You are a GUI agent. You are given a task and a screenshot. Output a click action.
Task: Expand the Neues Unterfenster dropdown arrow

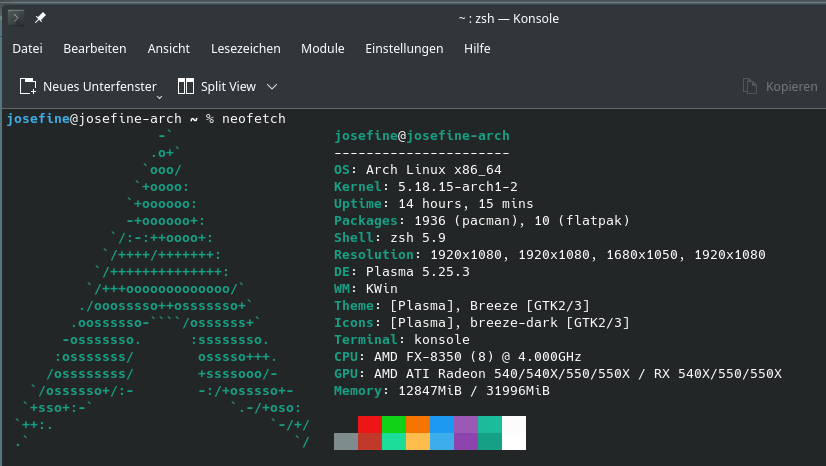160,97
